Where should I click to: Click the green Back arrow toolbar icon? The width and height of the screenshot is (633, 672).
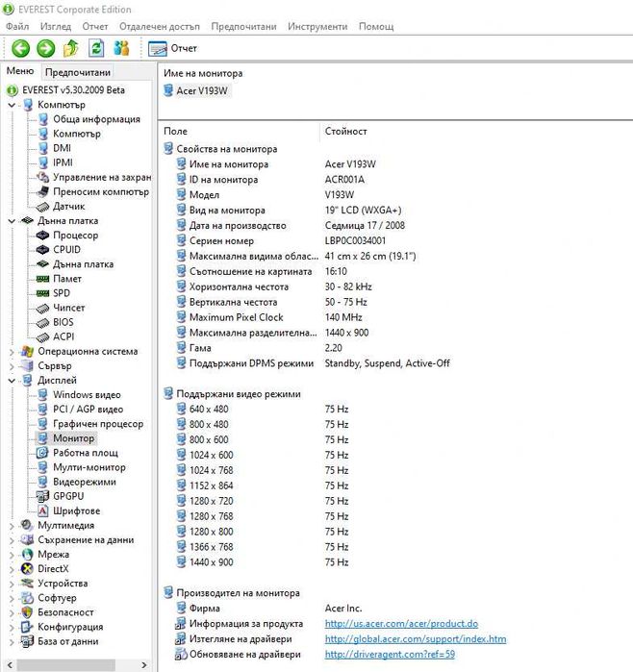click(x=20, y=48)
